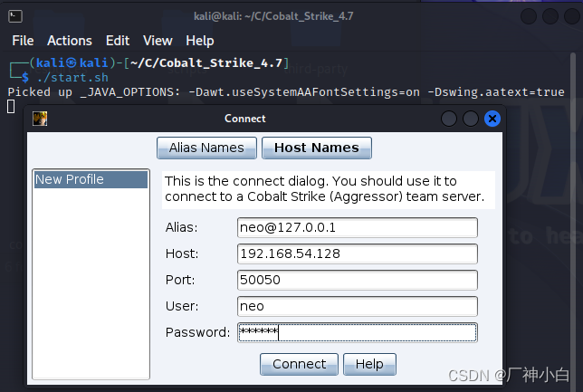Open the Help menu in the terminal
The height and width of the screenshot is (392, 583).
(x=200, y=41)
